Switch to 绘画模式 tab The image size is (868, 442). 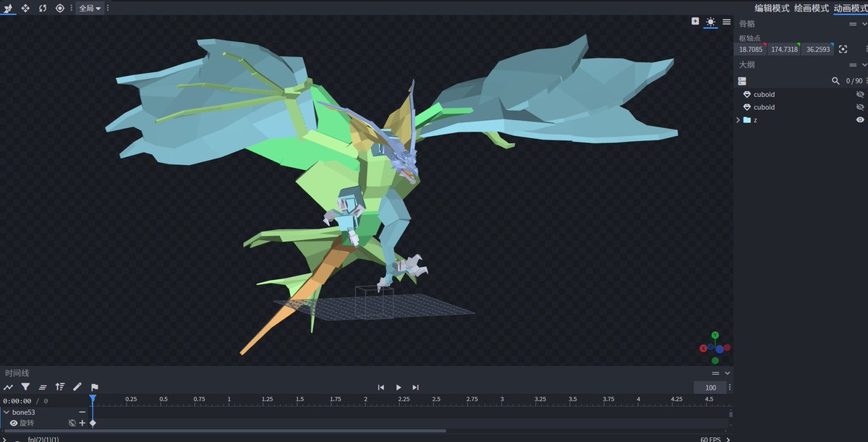click(x=811, y=8)
